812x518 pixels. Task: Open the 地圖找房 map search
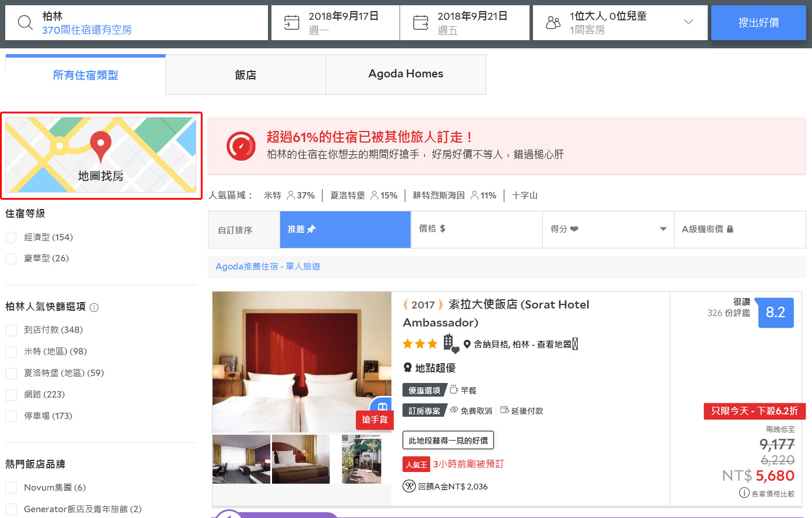point(101,155)
